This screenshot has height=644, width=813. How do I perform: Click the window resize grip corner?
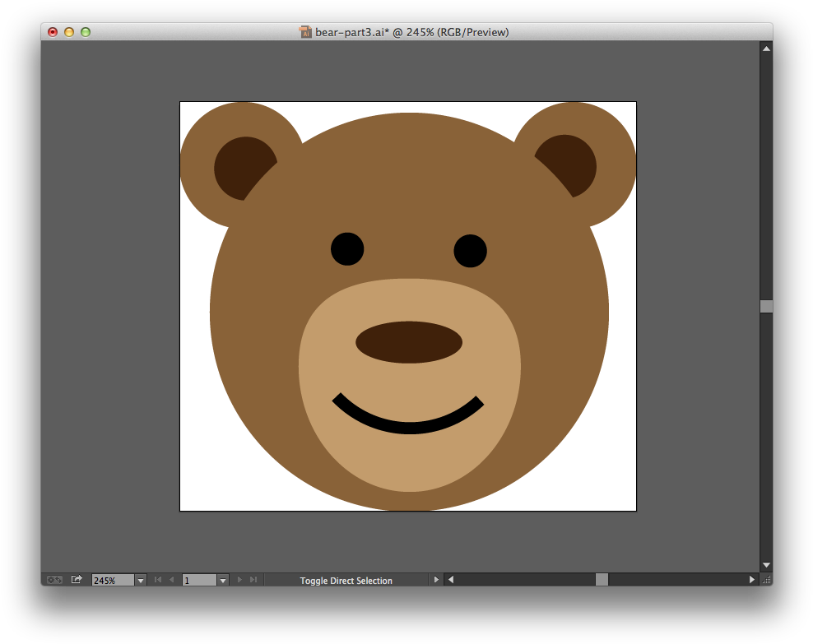click(x=766, y=580)
